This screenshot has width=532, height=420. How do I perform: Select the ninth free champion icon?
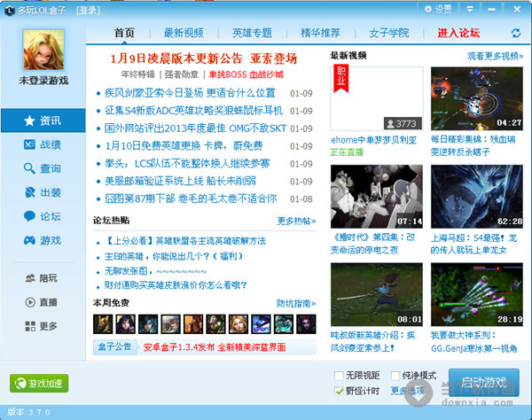[284, 324]
